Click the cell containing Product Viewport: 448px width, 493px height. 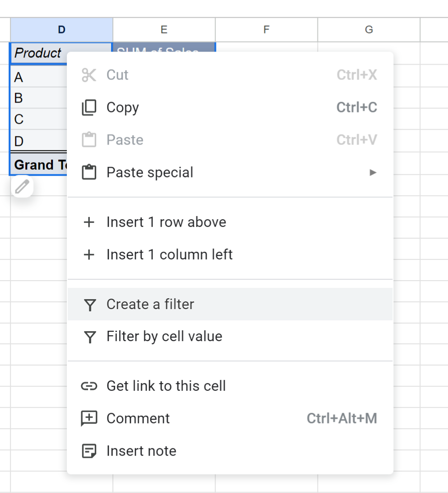[x=37, y=53]
